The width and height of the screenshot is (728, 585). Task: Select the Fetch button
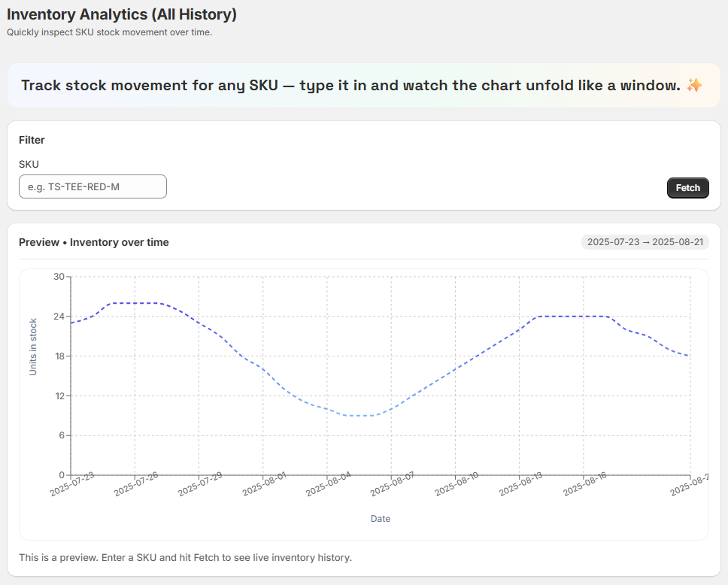(687, 188)
